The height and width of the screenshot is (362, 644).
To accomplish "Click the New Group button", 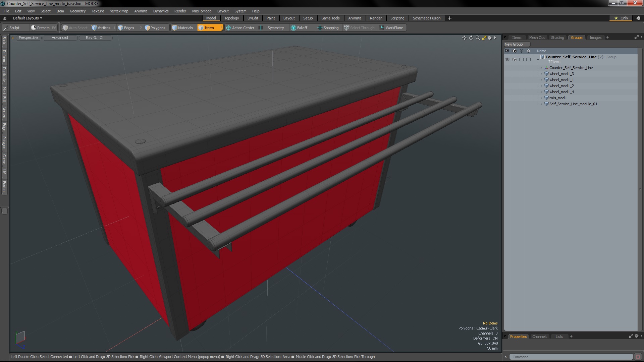I will coord(517,44).
